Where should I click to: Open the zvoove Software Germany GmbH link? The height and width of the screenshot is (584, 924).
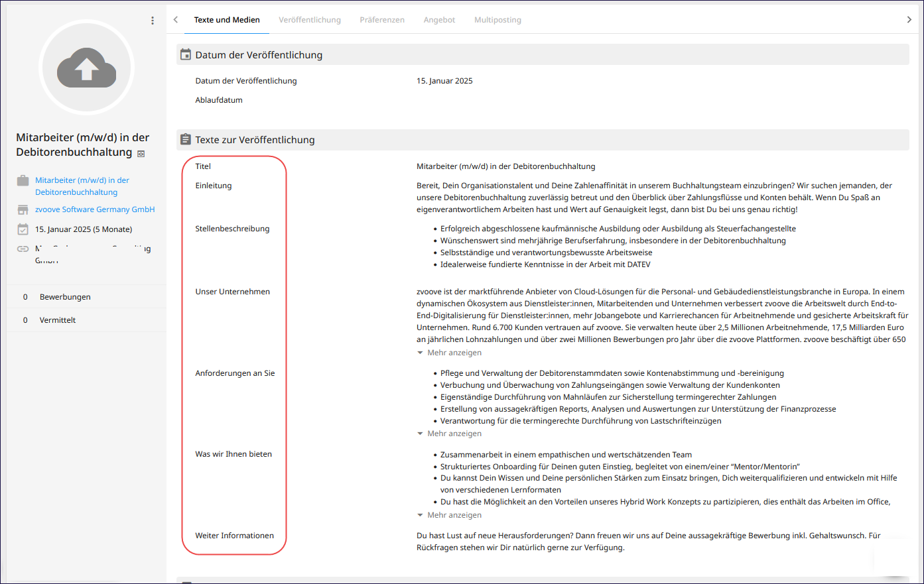pos(95,209)
